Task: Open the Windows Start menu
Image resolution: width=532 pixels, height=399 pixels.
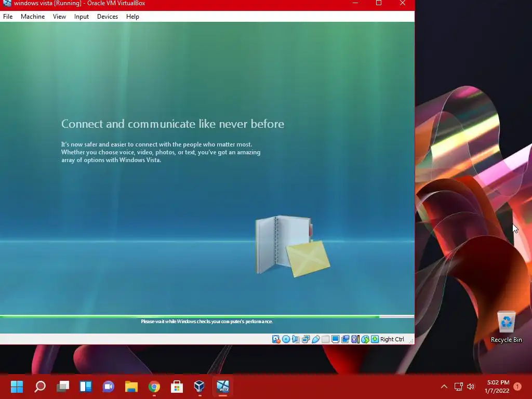Action: [17, 387]
